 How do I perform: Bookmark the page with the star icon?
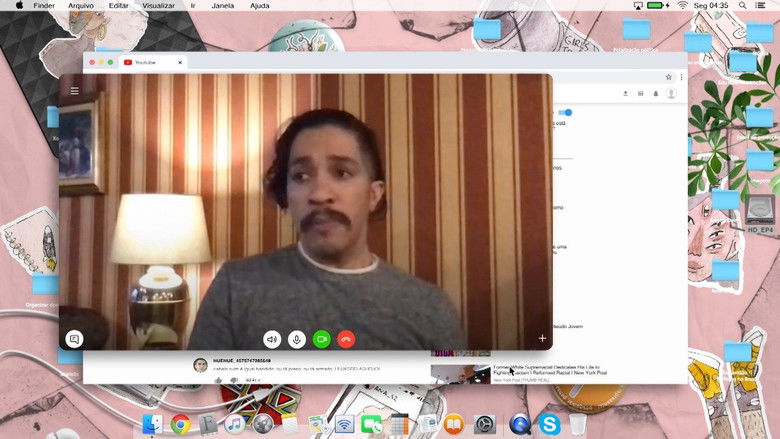click(x=669, y=76)
